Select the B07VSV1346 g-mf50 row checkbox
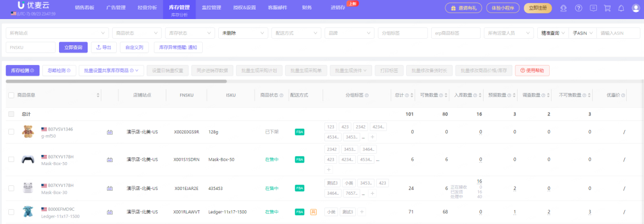 [11, 132]
